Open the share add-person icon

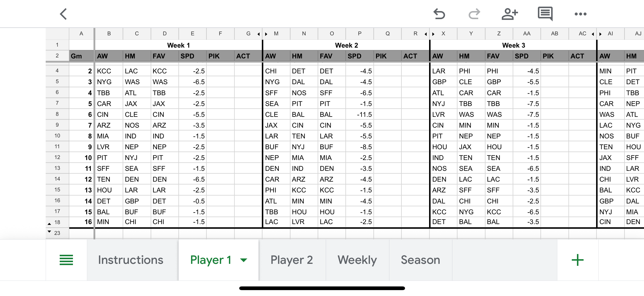pos(509,14)
